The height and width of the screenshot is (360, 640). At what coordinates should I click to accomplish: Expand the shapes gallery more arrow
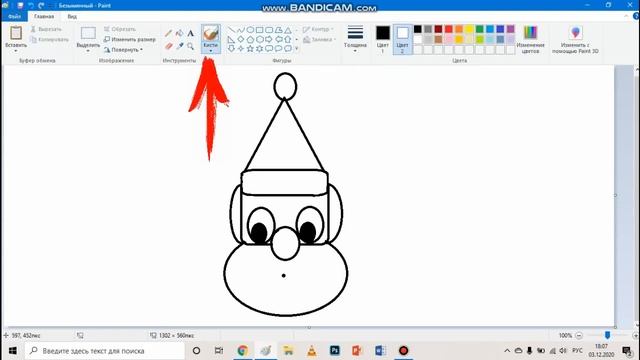(x=296, y=49)
